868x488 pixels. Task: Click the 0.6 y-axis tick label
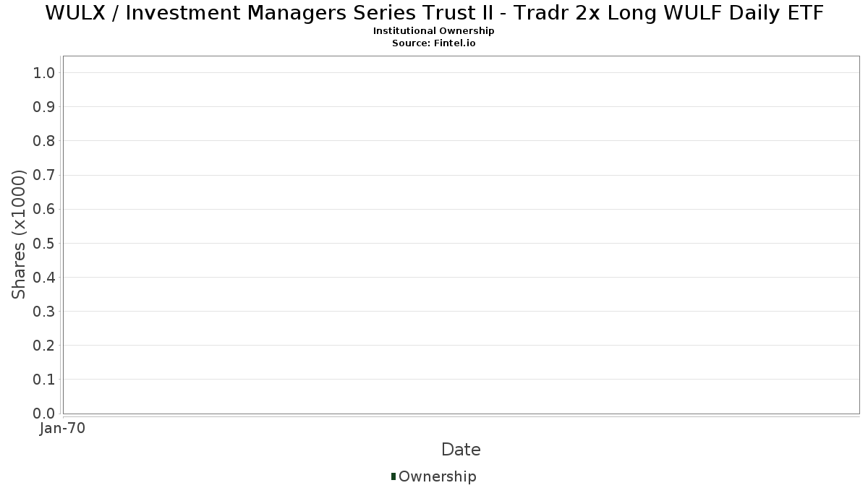[44, 209]
